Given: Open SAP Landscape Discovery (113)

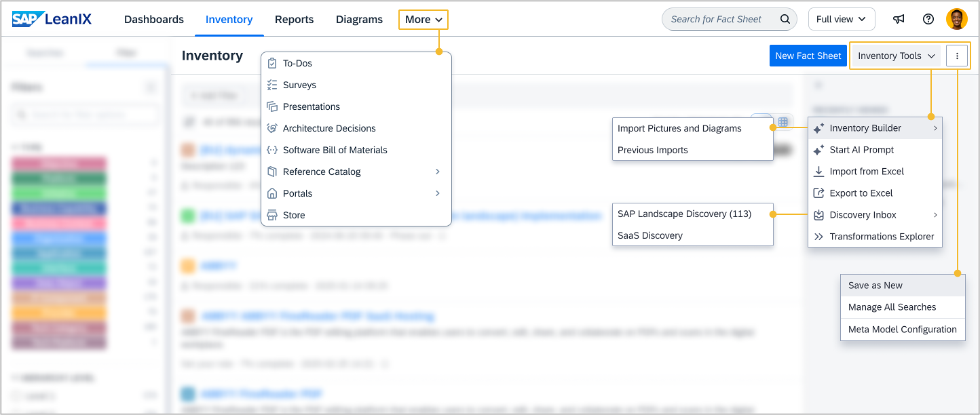Looking at the screenshot, I should tap(693, 214).
